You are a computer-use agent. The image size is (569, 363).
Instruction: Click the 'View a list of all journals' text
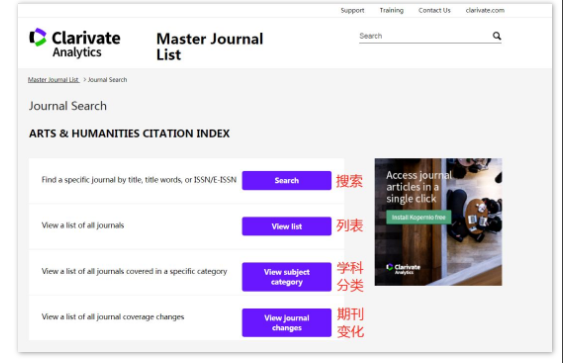tap(83, 225)
